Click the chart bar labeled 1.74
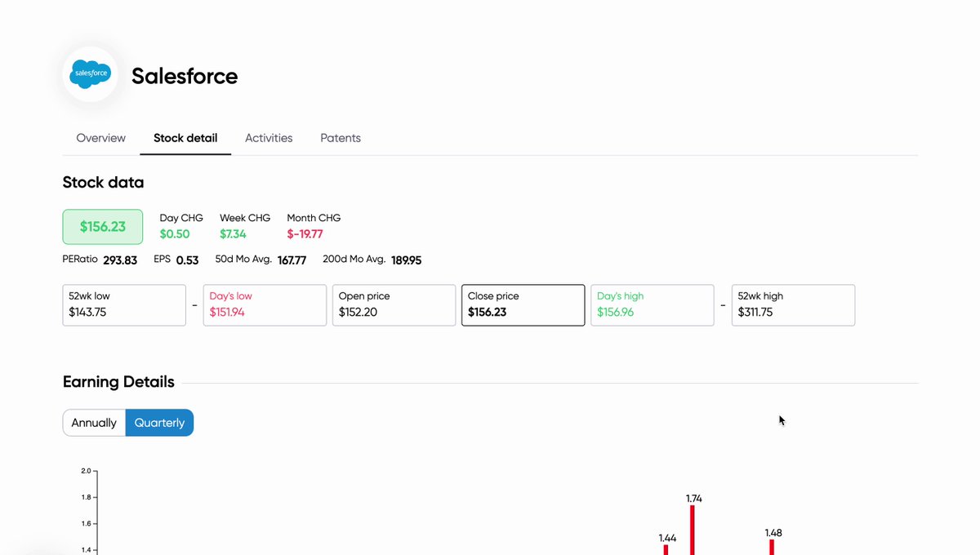The image size is (980, 555). pos(693,531)
